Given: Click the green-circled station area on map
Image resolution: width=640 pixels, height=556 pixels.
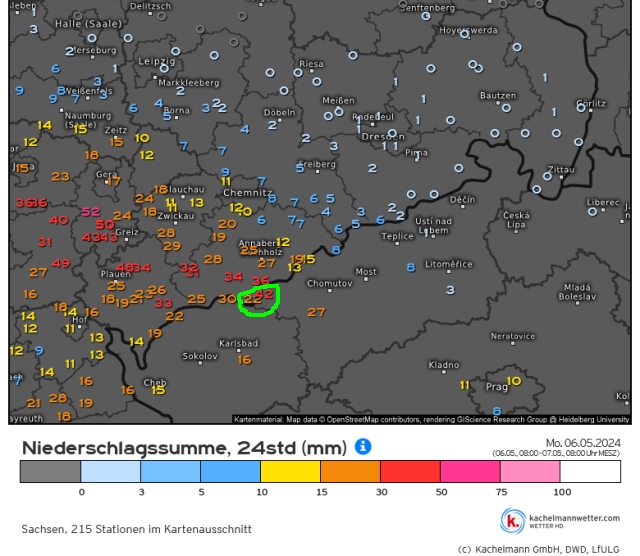Looking at the screenshot, I should point(258,297).
